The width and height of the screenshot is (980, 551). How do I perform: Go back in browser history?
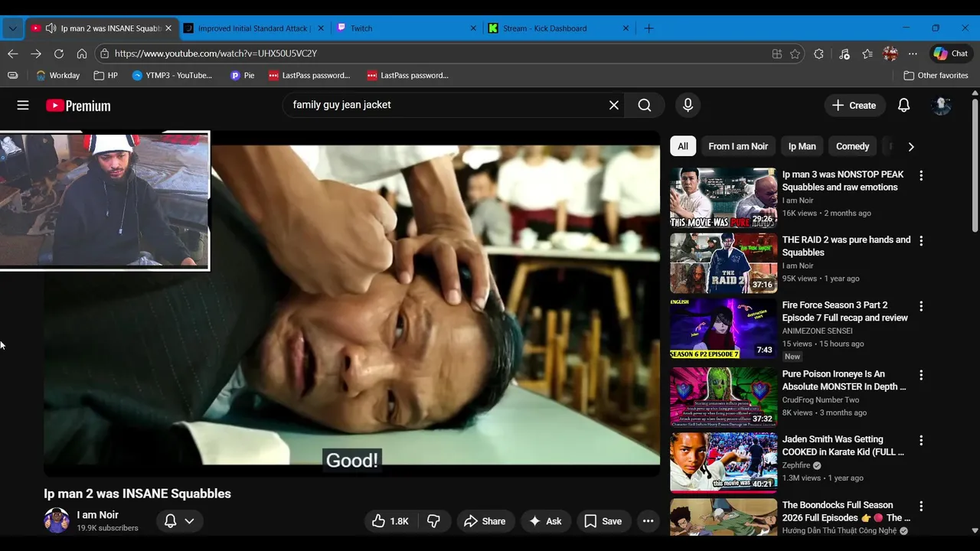pos(13,54)
